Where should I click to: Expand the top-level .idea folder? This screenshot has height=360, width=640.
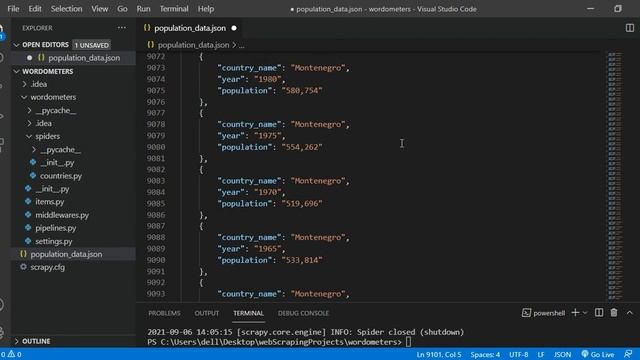point(24,84)
